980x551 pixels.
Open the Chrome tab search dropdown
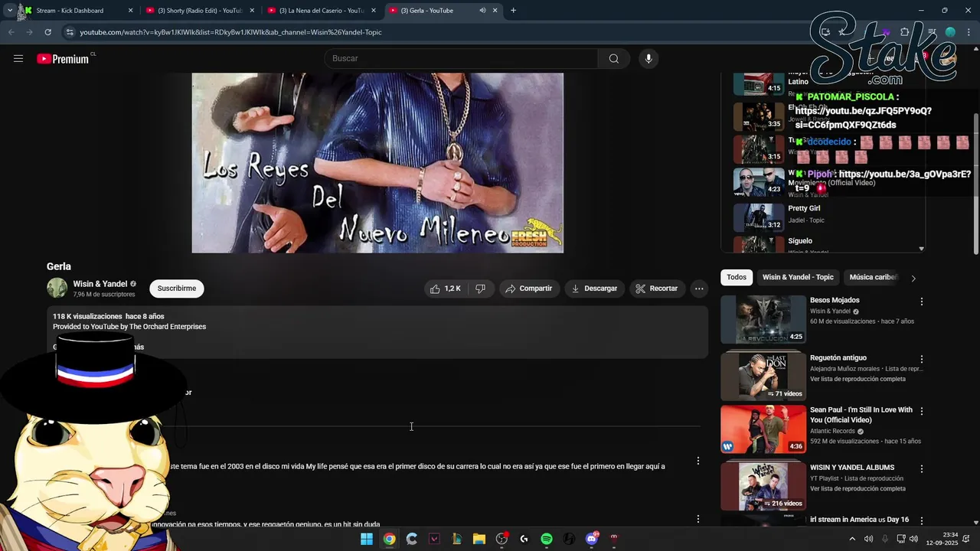(9, 11)
